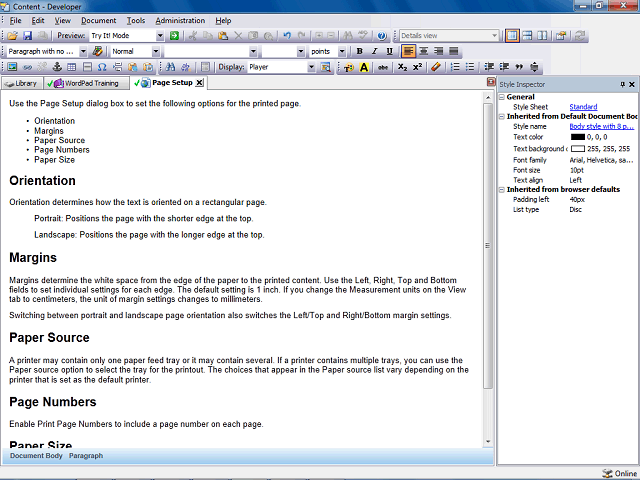This screenshot has width=640, height=480.
Task: Close the Style Inspector panel
Action: tap(632, 84)
